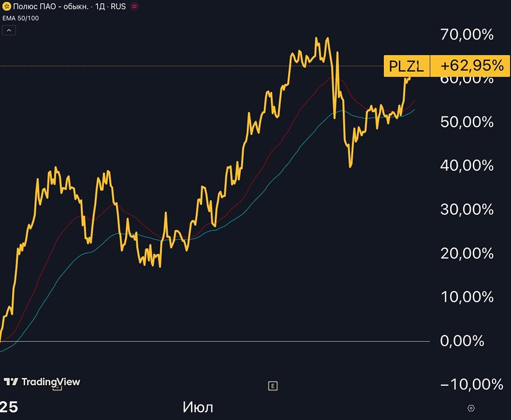Click the −10,00% price scale label
This screenshot has height=420, width=511.
tap(472, 384)
